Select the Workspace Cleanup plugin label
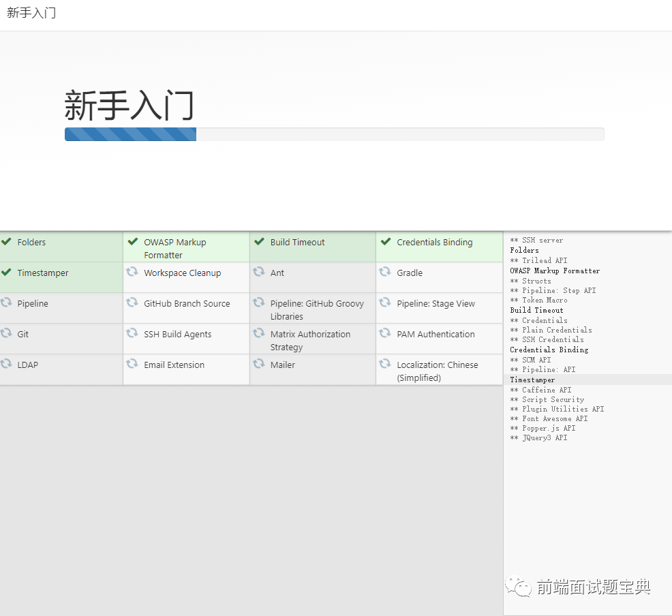672x616 pixels. (183, 273)
